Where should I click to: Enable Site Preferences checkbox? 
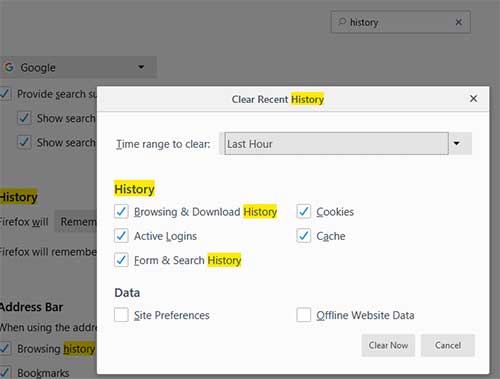[121, 315]
